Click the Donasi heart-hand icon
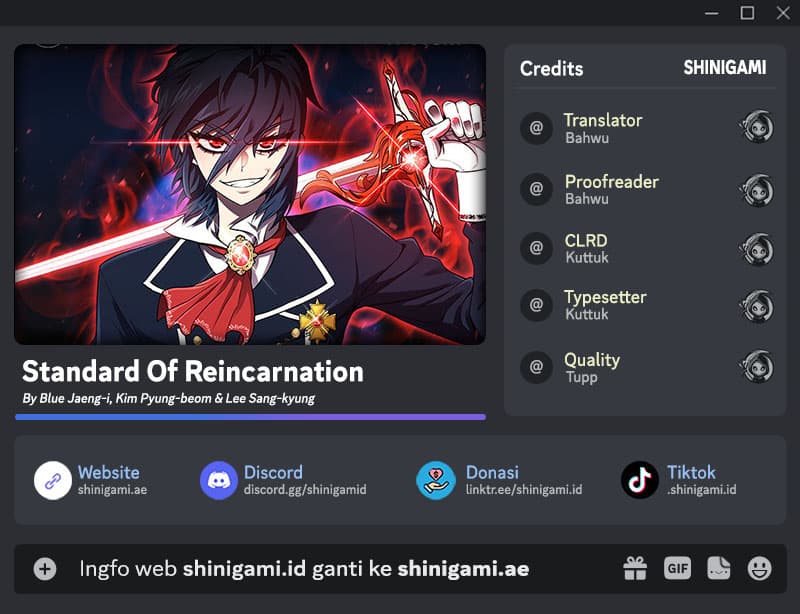800x614 pixels. 436,480
